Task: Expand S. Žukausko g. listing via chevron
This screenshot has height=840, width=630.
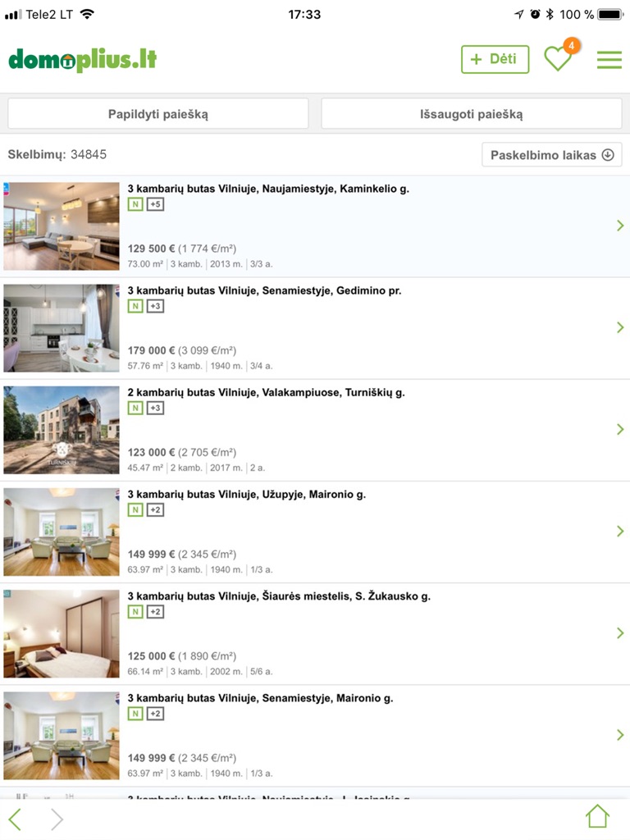Action: 620,632
